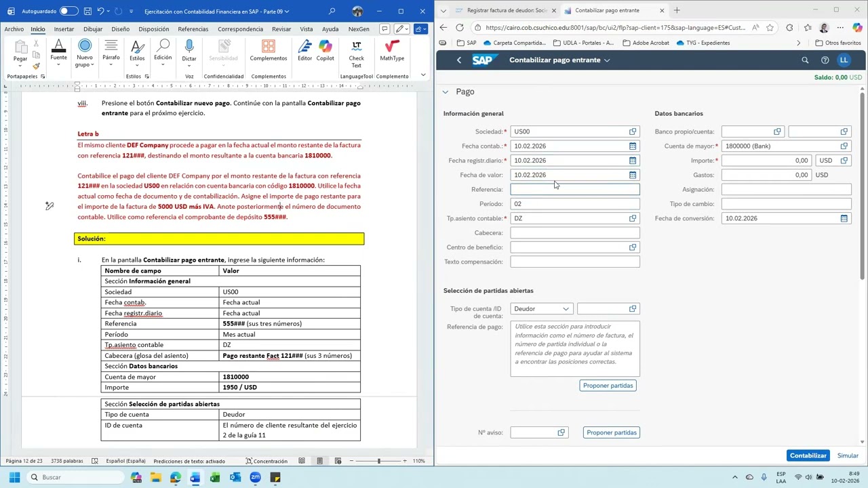This screenshot has height=488, width=868.
Task: Click the 3738 palabras word count
Action: pos(66,461)
